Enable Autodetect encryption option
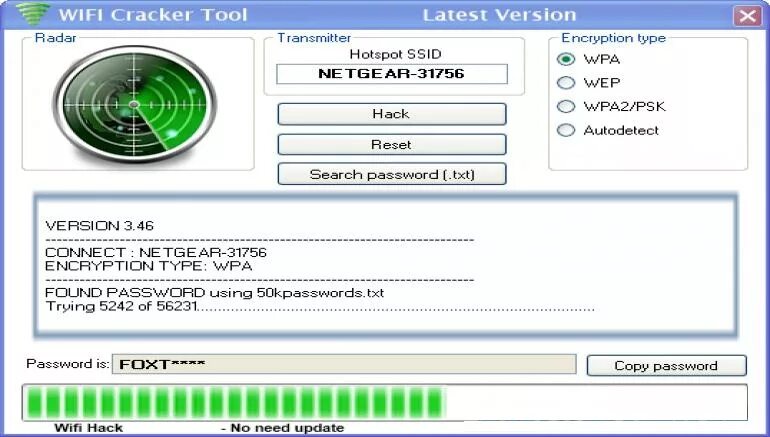770x437 pixels. click(x=566, y=130)
